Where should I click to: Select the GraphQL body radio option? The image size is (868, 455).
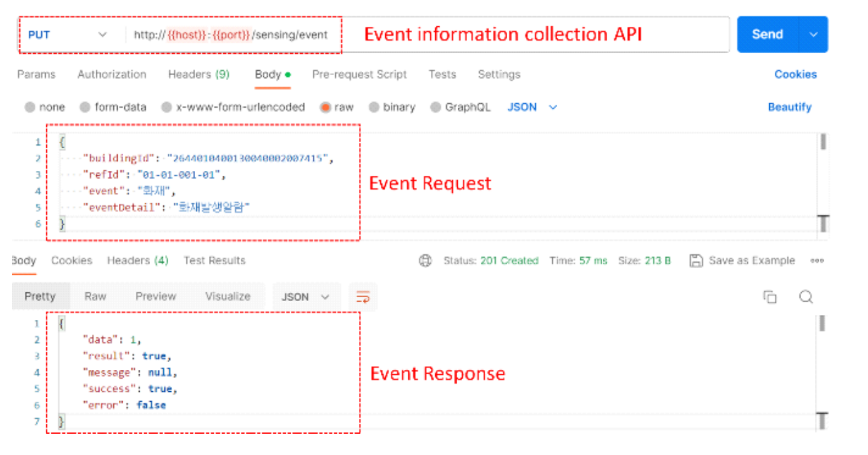(x=436, y=108)
